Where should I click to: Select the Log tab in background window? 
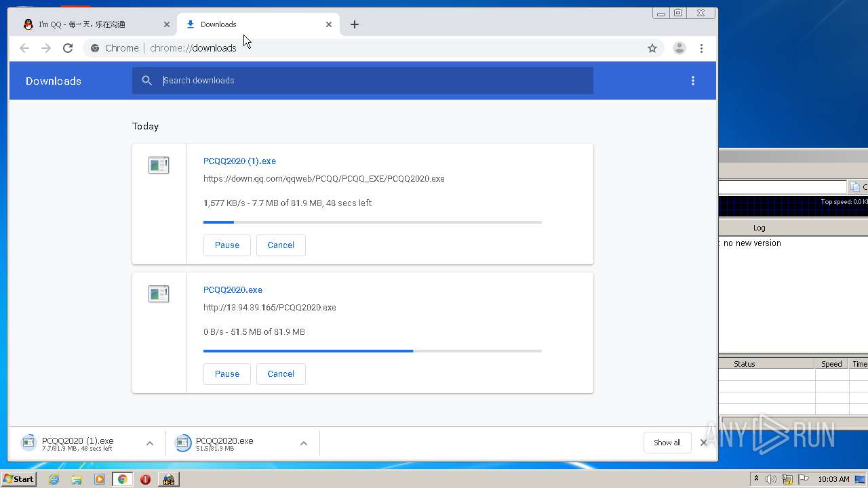coord(759,228)
